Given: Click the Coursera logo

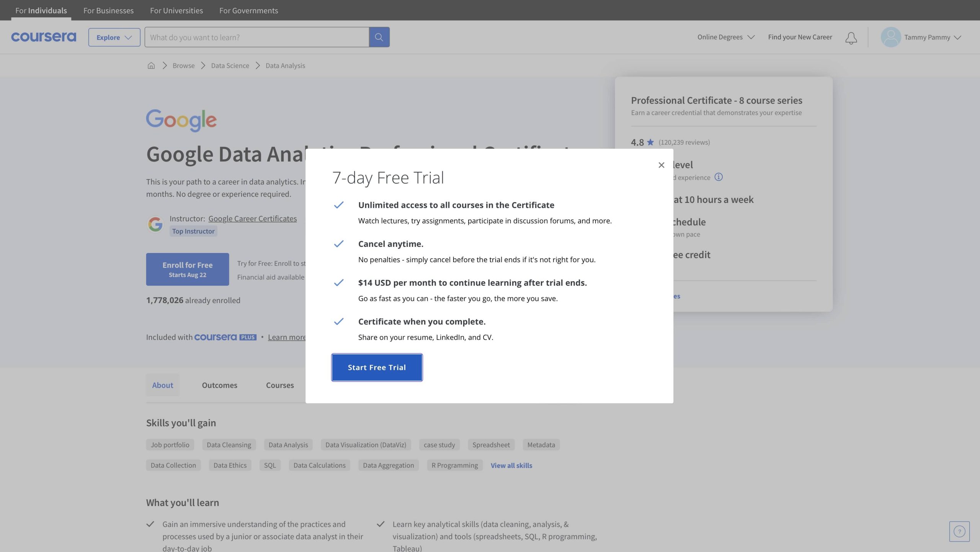Looking at the screenshot, I should 44,37.
